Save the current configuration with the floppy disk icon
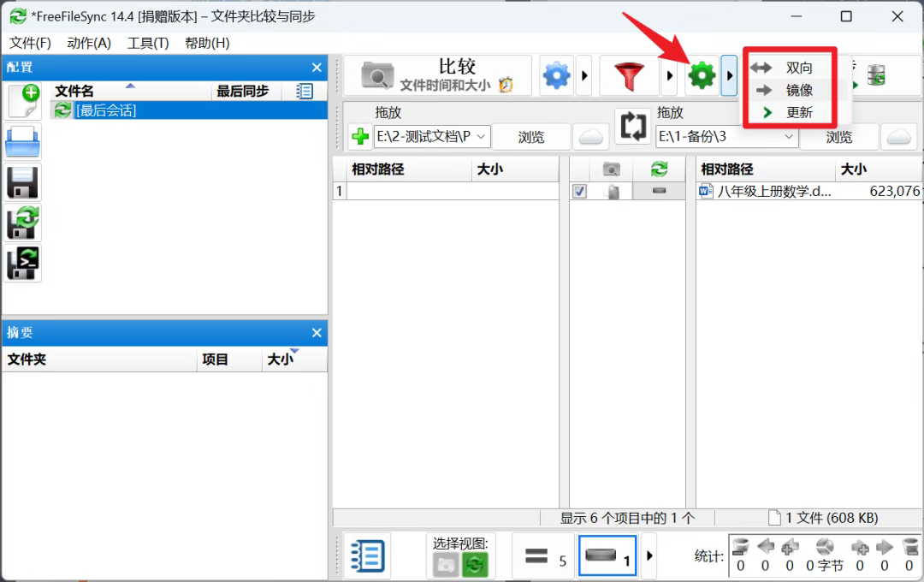Image resolution: width=924 pixels, height=582 pixels. pyautogui.click(x=23, y=182)
